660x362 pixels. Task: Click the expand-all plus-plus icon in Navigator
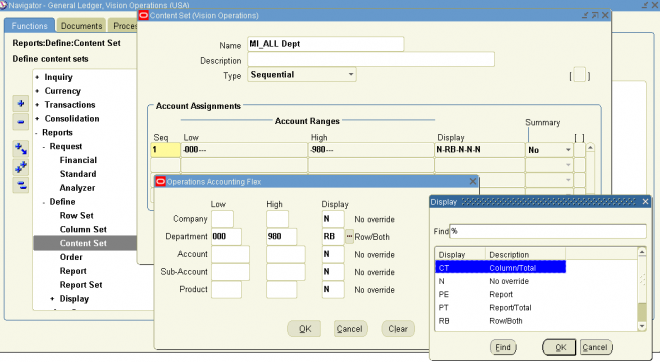pyautogui.click(x=21, y=167)
